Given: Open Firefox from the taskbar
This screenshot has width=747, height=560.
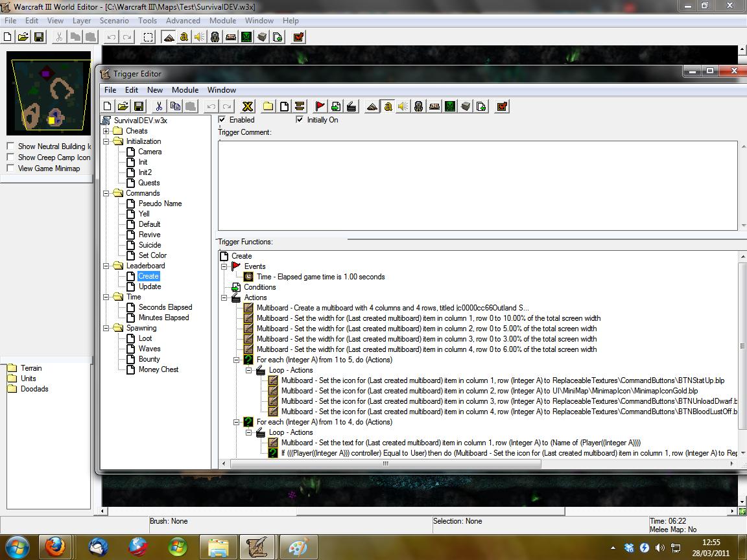Looking at the screenshot, I should point(55,546).
